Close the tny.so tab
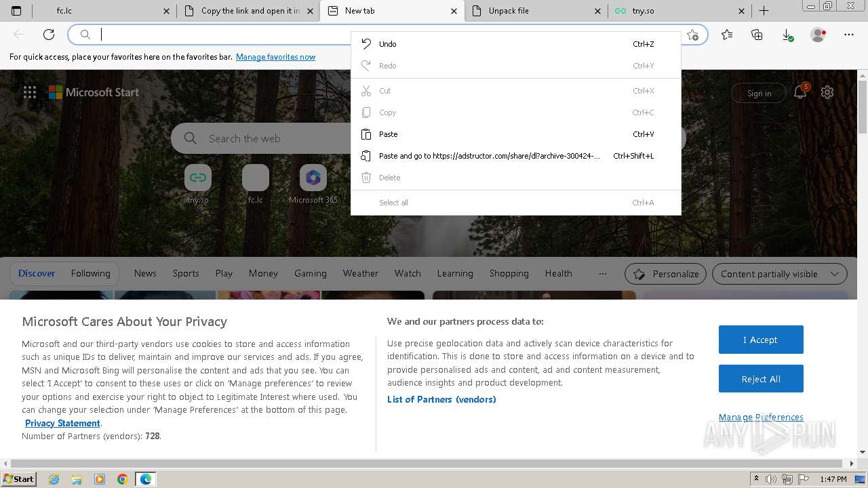The height and width of the screenshot is (488, 868). coord(741,11)
